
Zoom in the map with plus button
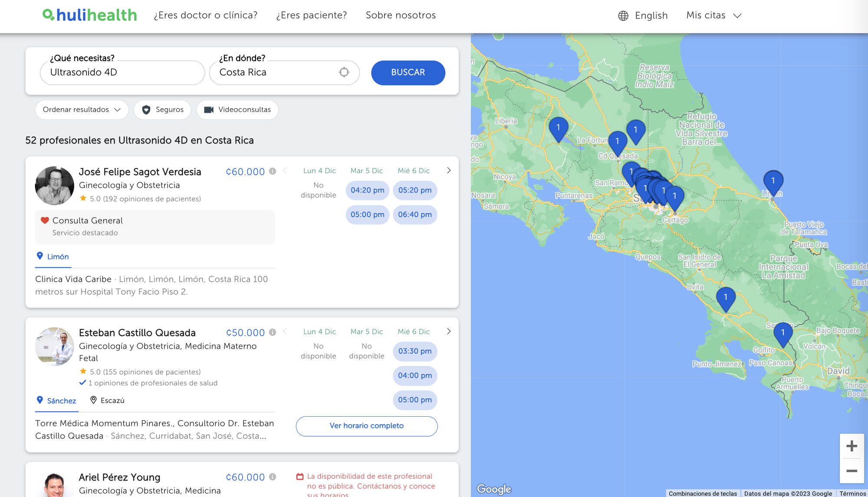click(852, 446)
